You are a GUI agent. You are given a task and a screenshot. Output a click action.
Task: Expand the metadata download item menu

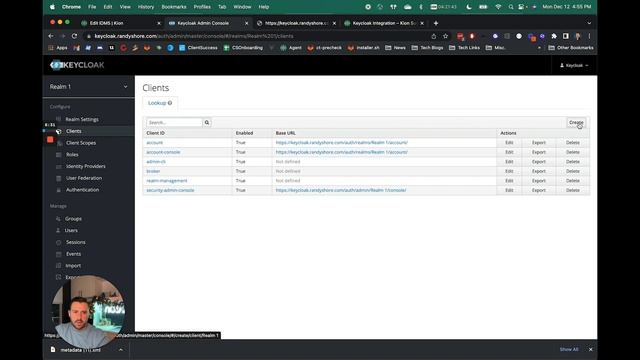tap(121, 350)
